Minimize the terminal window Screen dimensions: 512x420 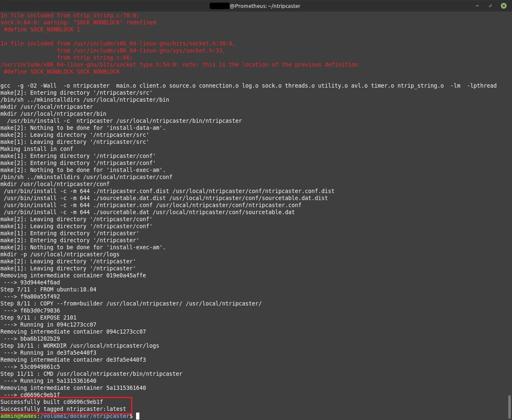tap(478, 6)
